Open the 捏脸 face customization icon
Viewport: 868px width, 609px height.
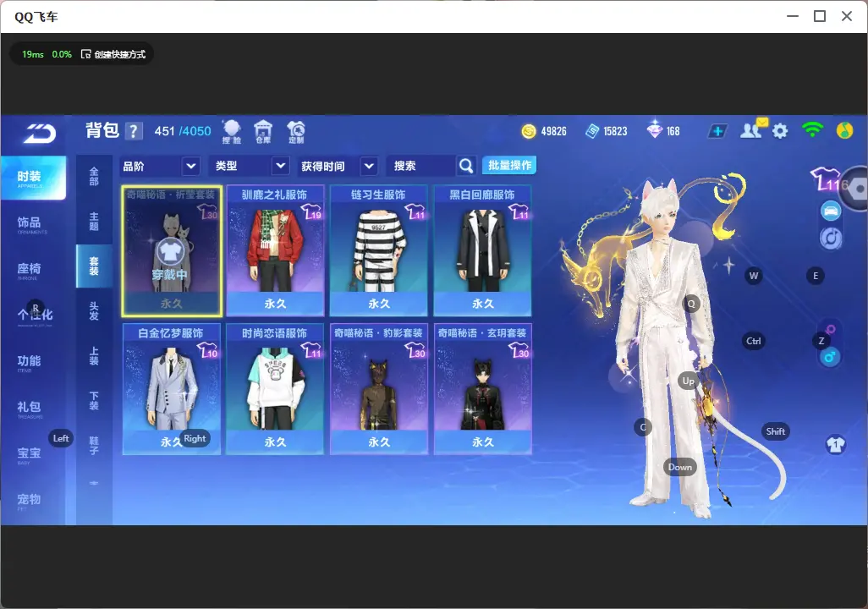(232, 132)
